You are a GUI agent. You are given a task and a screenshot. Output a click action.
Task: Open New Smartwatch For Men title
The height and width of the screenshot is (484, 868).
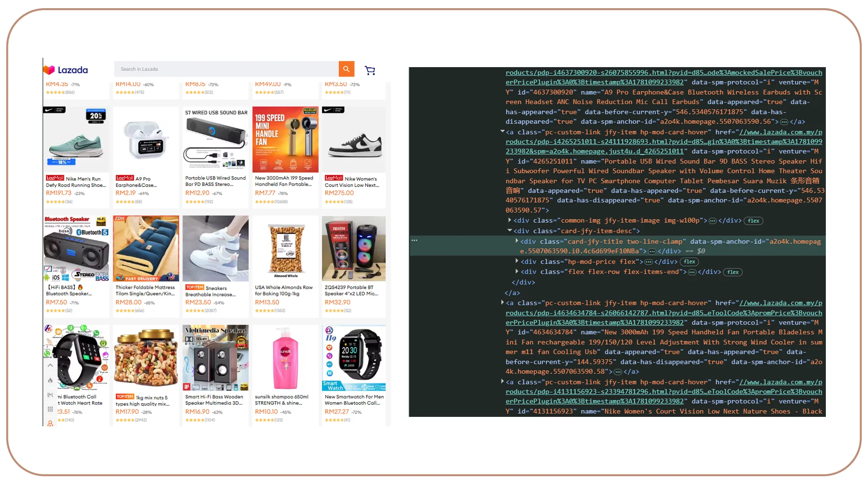[354, 400]
